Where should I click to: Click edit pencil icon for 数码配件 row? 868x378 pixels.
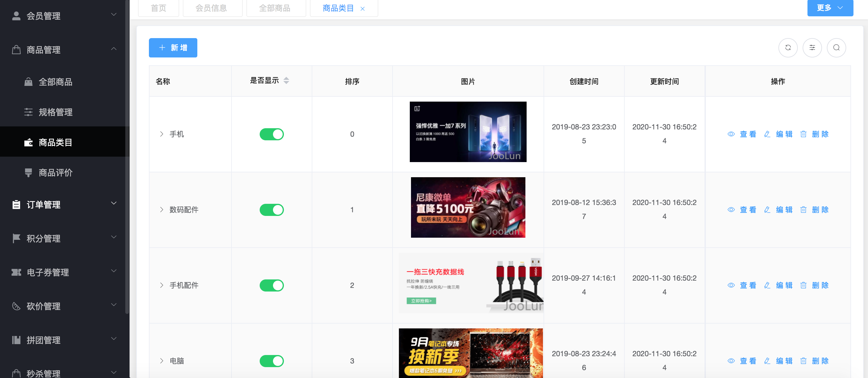click(767, 210)
